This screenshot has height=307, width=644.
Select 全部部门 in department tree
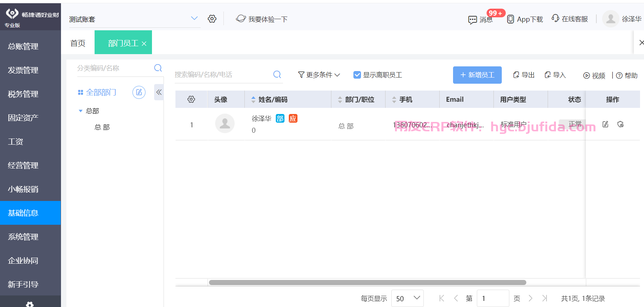pos(101,92)
